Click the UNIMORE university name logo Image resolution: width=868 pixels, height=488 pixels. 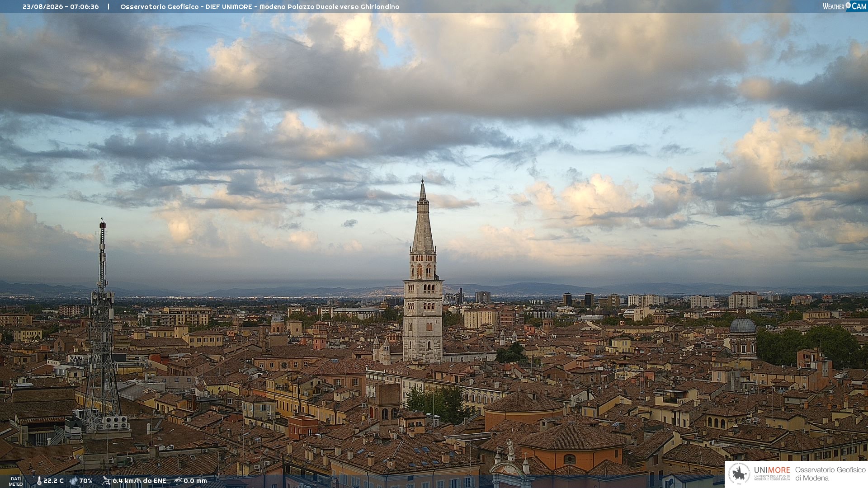click(772, 474)
